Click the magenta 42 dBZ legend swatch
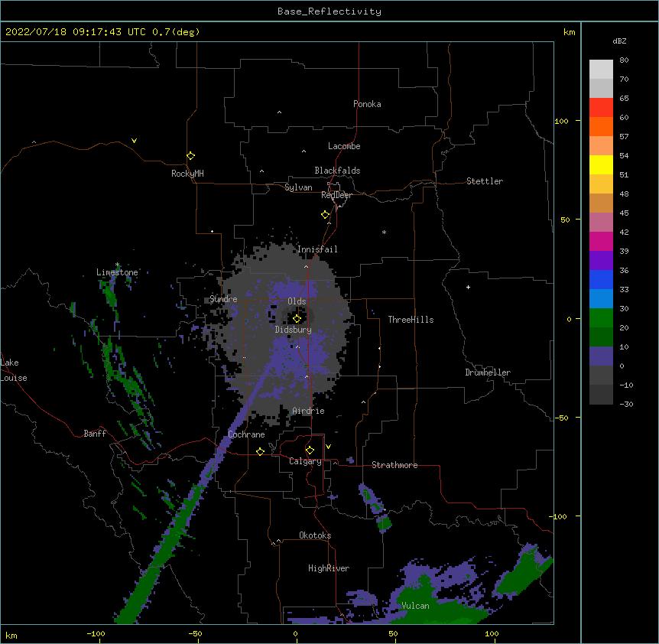The image size is (659, 644). coord(601,241)
